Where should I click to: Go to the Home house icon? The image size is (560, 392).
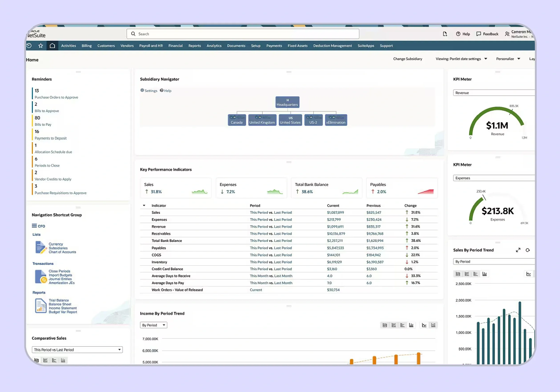point(52,46)
